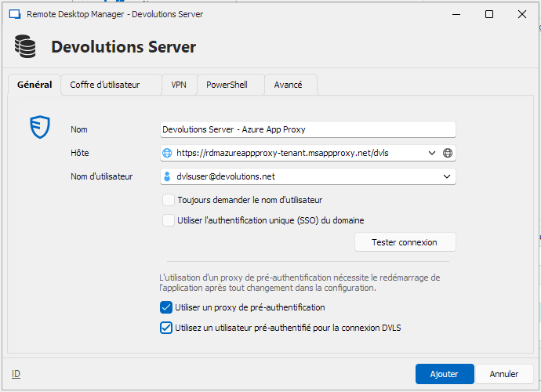This screenshot has height=392, width=541.
Task: Open the VPN tab
Action: click(179, 85)
